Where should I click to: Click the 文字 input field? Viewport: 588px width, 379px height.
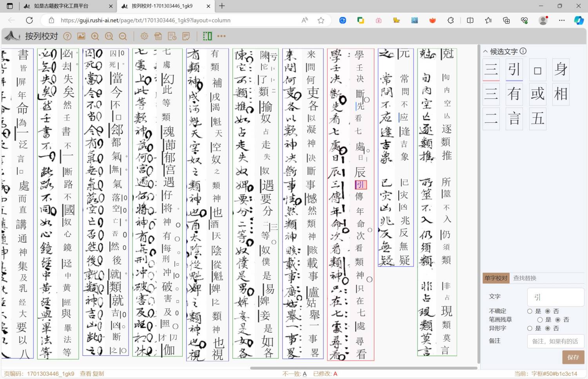pos(555,297)
